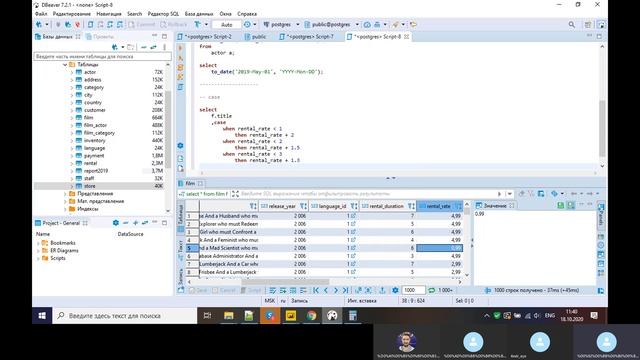The width and height of the screenshot is (640, 360).
Task: Switch to the postgres Script-7 tab
Action: [307, 37]
